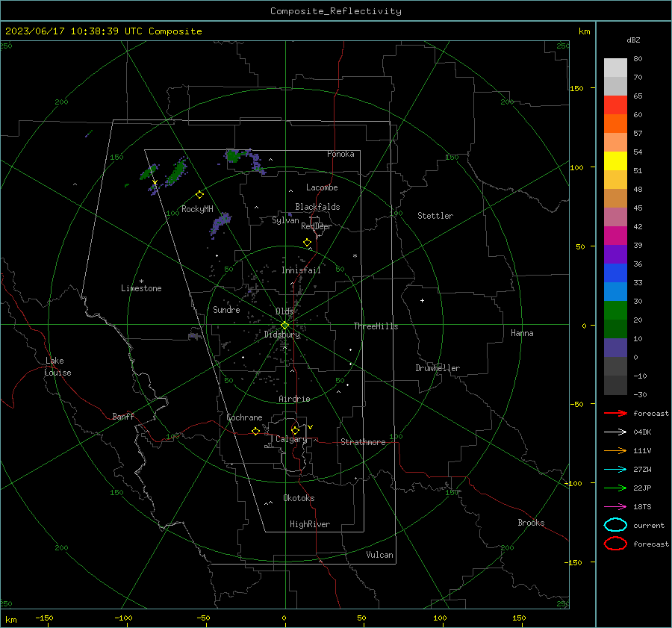Click green radar echo left of Ponoka
This screenshot has width=672, height=628.
click(x=234, y=156)
